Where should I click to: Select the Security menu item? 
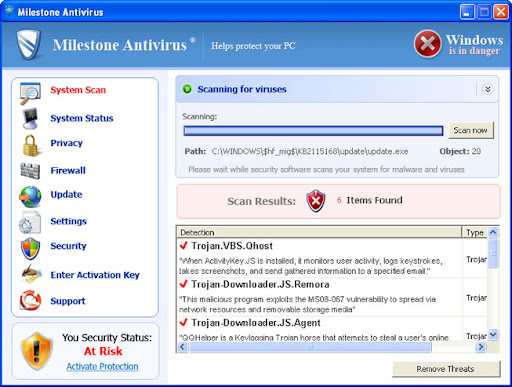[x=68, y=246]
